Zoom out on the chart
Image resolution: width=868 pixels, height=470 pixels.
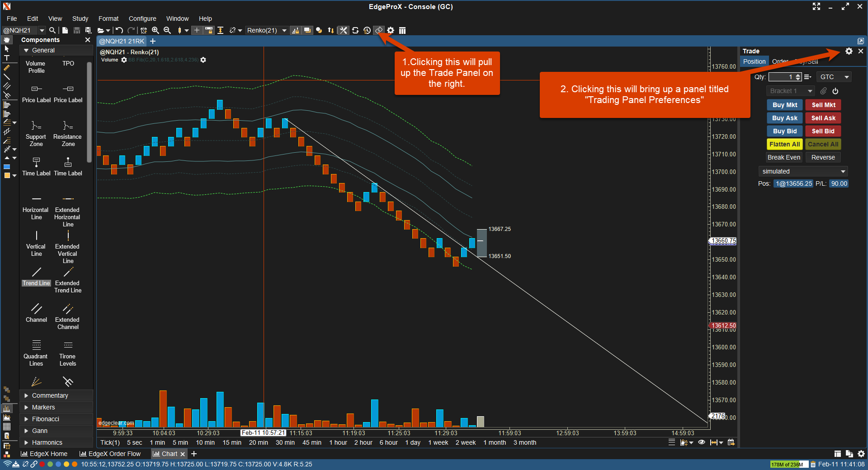coord(167,30)
